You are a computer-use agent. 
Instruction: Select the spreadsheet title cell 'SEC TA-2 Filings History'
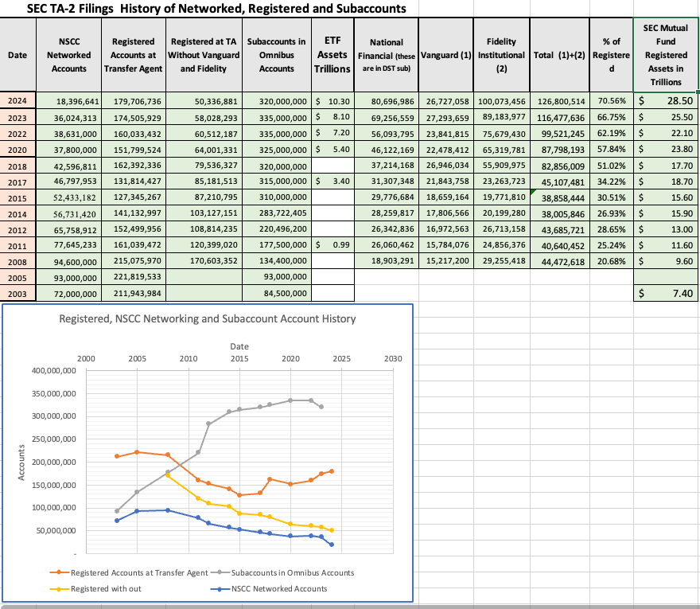tap(216, 8)
